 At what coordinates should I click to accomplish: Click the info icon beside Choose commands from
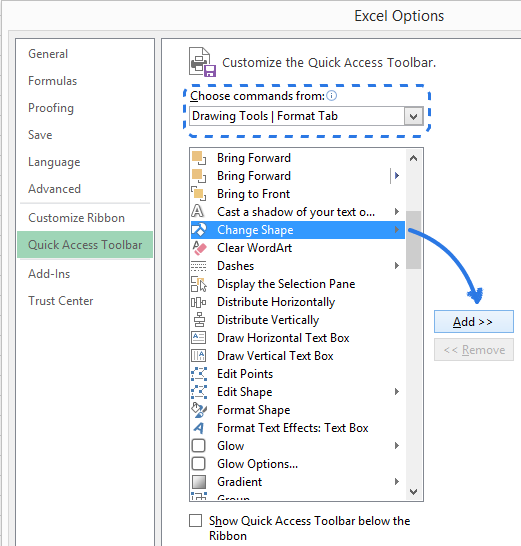point(332,95)
